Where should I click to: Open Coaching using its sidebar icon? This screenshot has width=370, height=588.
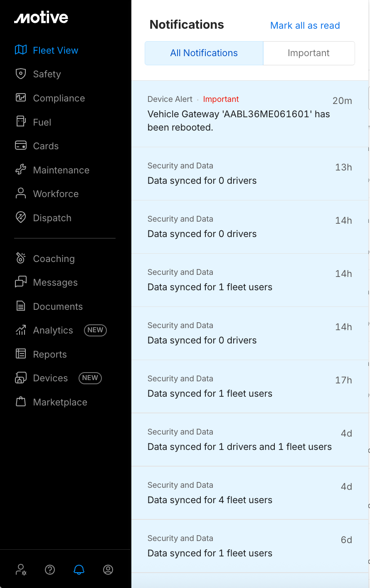click(x=21, y=258)
